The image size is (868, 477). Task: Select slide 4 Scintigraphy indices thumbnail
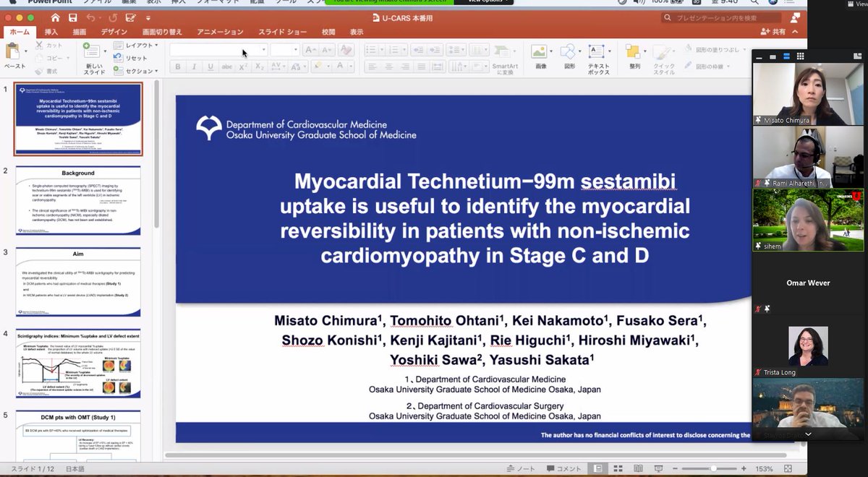[78, 364]
